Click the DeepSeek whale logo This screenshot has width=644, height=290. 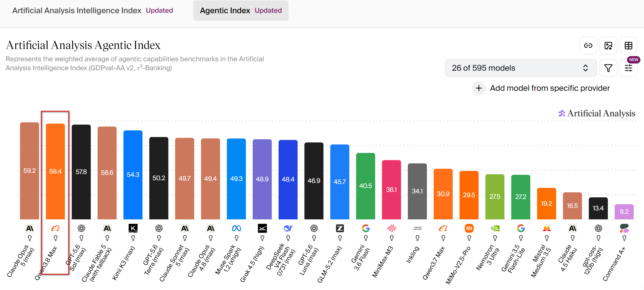pos(288,228)
